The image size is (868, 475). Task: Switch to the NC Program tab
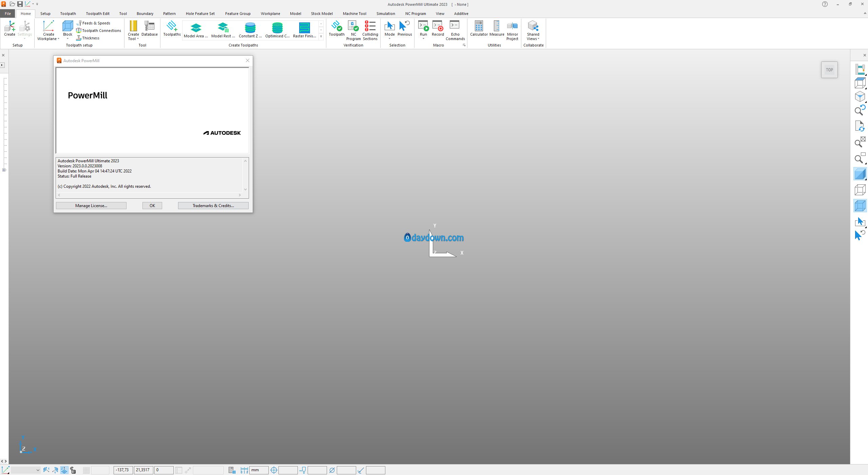click(416, 14)
